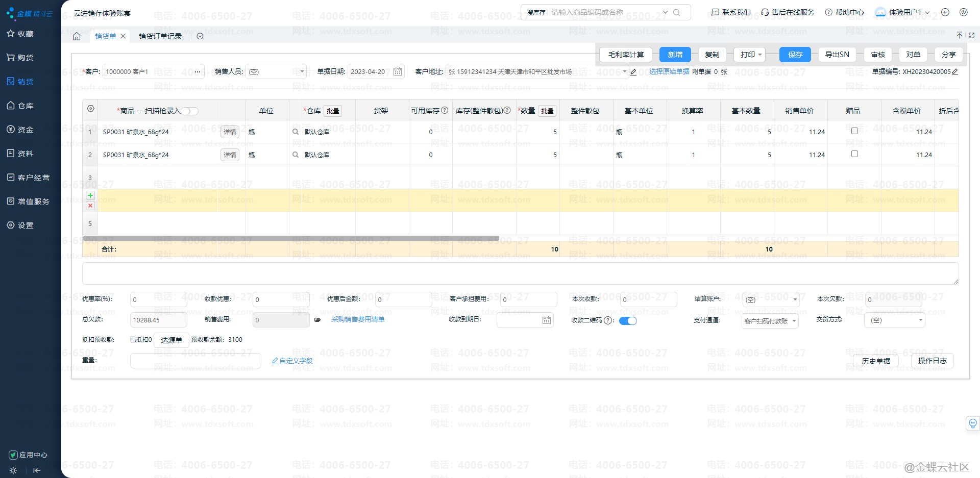Click the table column settings gear icon
Screen dimensions: 980x478
[x=90, y=109]
